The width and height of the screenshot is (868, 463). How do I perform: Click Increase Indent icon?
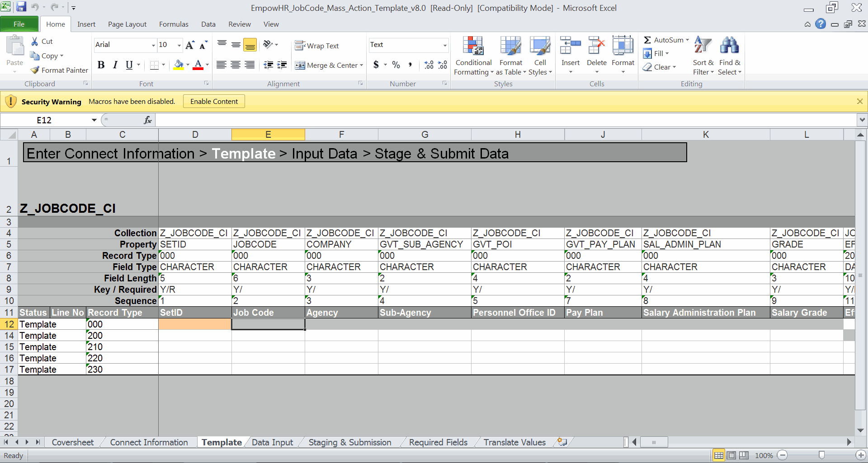(282, 65)
